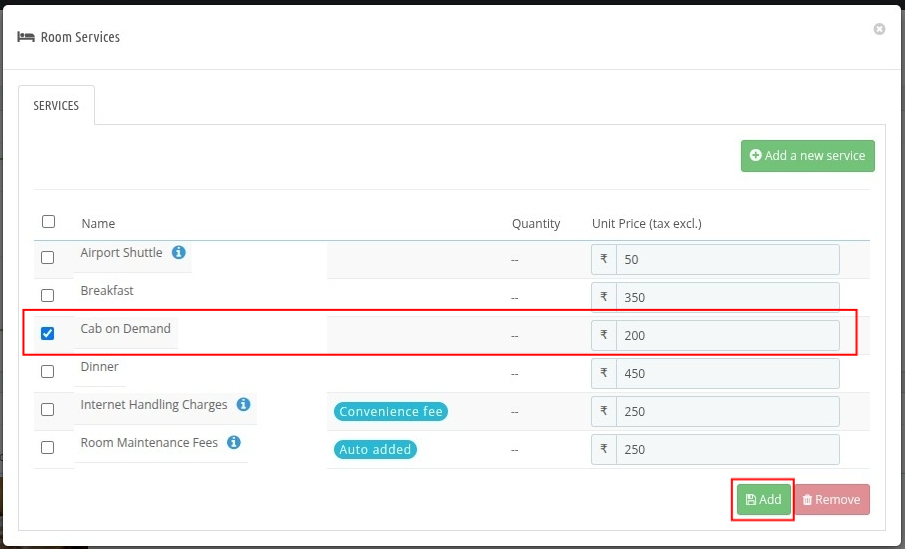The width and height of the screenshot is (905, 549).
Task: Edit the Cab on Demand price field showing 200
Action: tap(727, 335)
